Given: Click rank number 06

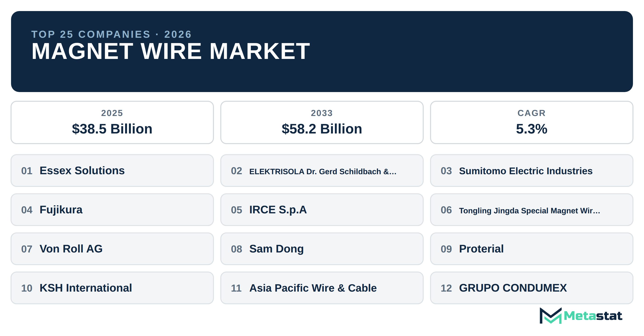Looking at the screenshot, I should point(446,210).
